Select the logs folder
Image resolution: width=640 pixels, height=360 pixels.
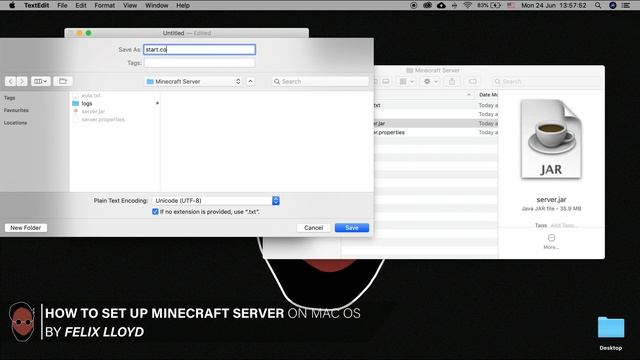click(87, 103)
